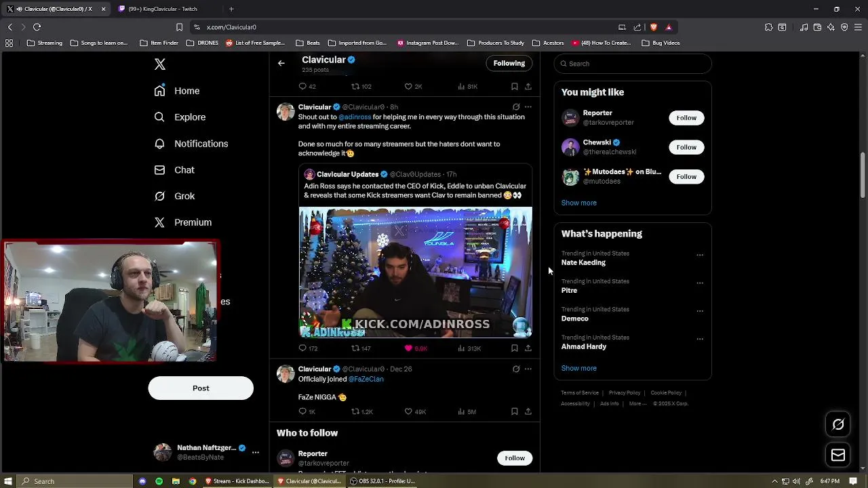
Task: View analytics for the 313K views post
Action: [x=469, y=348]
